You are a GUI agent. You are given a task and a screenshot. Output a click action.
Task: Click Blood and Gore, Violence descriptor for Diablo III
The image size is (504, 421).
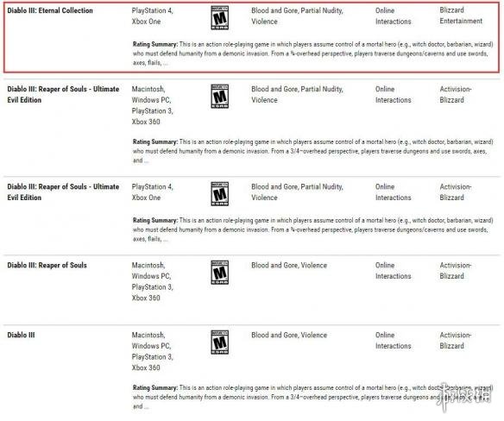coord(289,336)
